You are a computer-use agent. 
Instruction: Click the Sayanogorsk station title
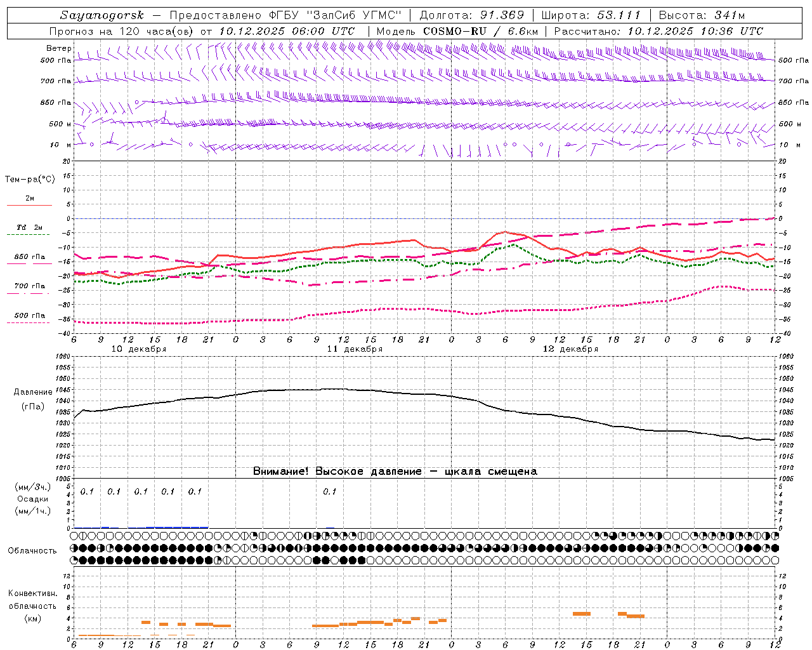coord(101,15)
